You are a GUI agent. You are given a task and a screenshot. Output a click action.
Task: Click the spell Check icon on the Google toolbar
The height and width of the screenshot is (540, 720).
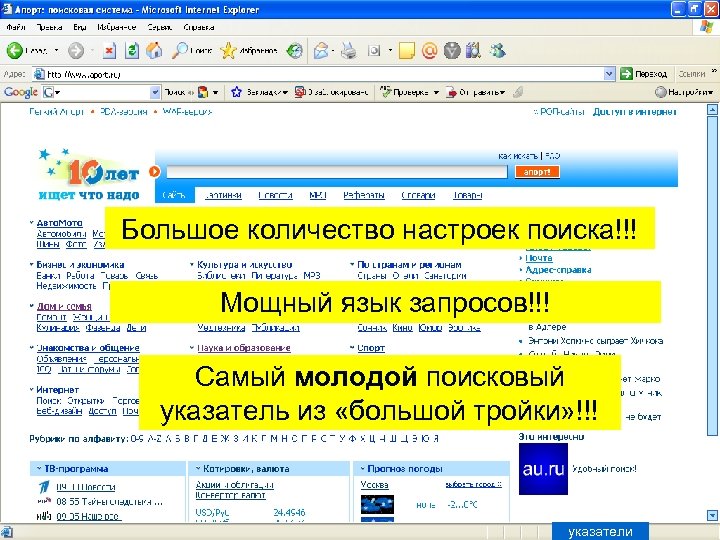pos(386,92)
